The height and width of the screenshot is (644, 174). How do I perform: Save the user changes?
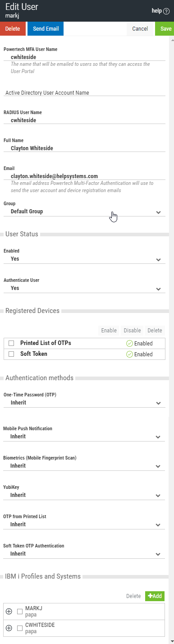point(165,28)
